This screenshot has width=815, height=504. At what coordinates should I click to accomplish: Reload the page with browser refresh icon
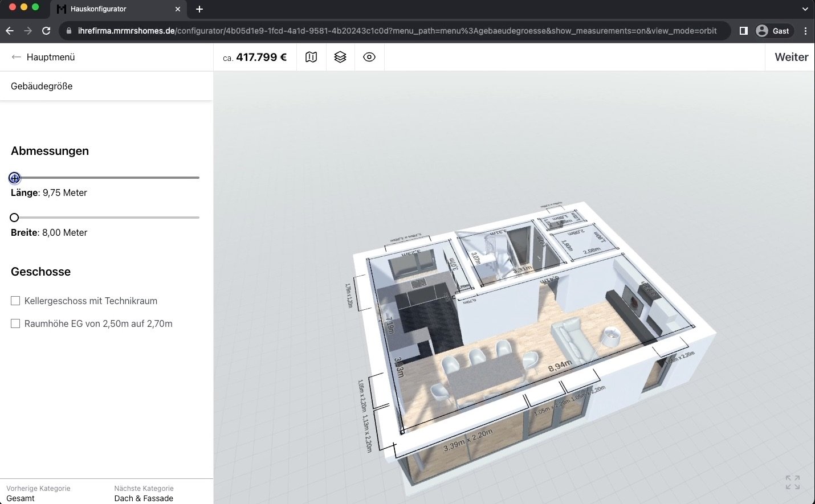coord(47,31)
